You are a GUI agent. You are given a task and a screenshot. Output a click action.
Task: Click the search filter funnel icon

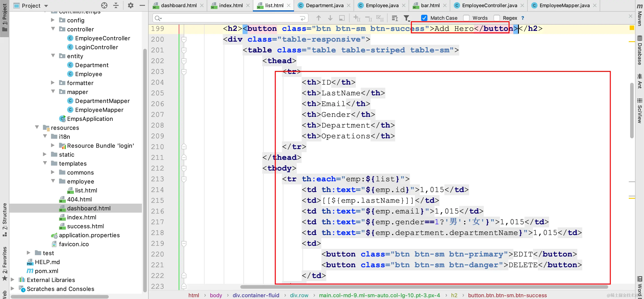click(x=407, y=18)
